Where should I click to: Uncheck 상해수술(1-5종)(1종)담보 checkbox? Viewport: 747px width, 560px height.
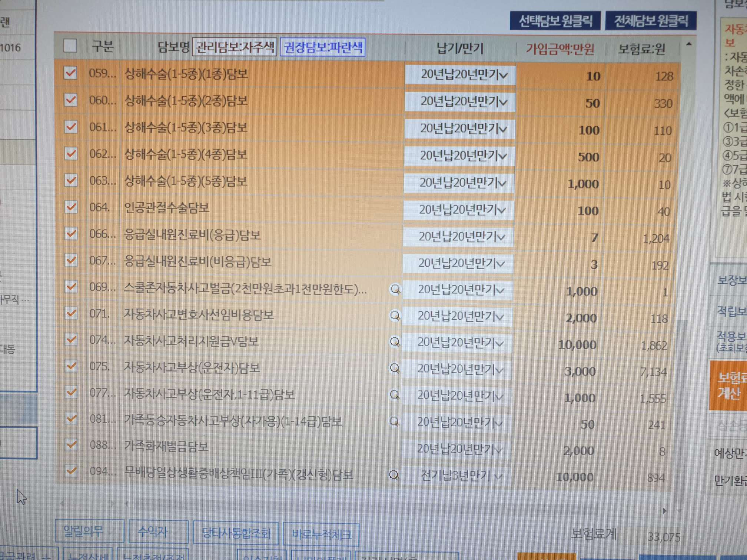coord(70,73)
